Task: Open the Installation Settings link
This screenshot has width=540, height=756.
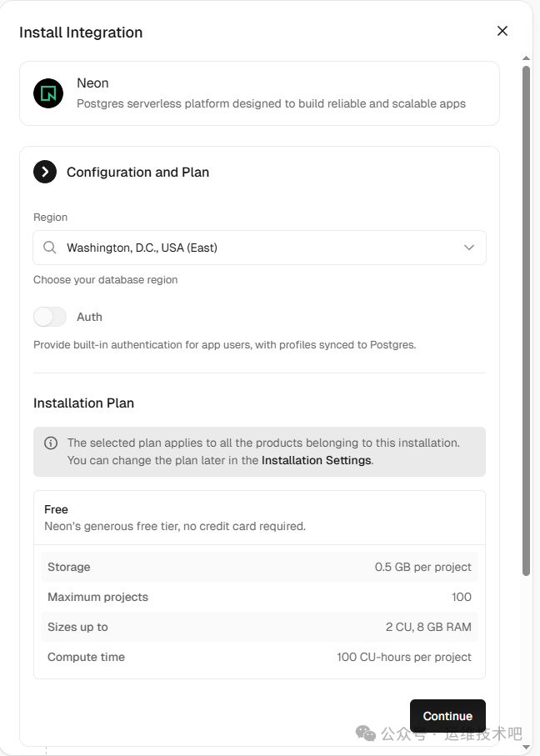Action: 316,460
